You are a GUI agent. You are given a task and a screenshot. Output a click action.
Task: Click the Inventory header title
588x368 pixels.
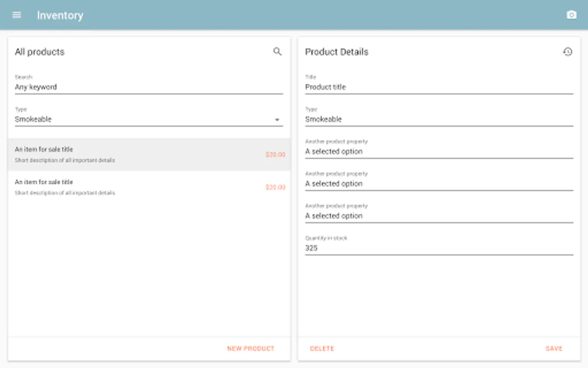(x=60, y=16)
